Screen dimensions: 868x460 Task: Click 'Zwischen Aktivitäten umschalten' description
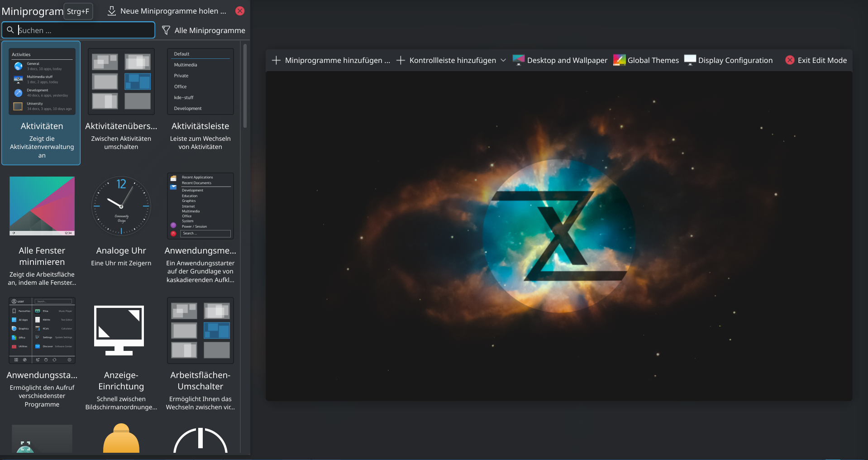[121, 143]
